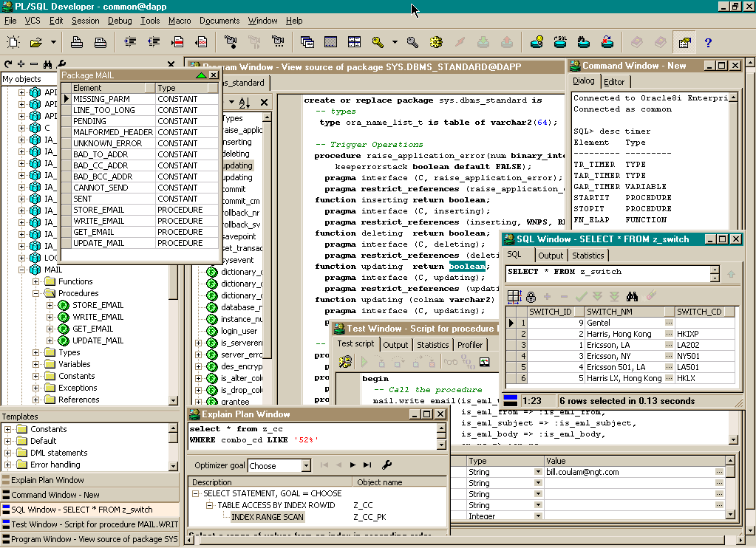Open the Documents menu
Image resolution: width=756 pixels, height=548 pixels.
point(219,21)
